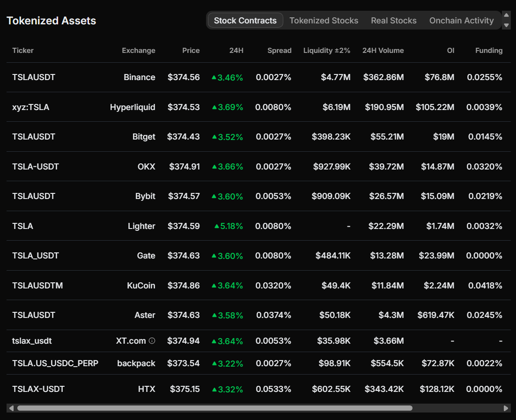The width and height of the screenshot is (516, 420).
Task: Sort by the OI column header
Action: (450, 51)
